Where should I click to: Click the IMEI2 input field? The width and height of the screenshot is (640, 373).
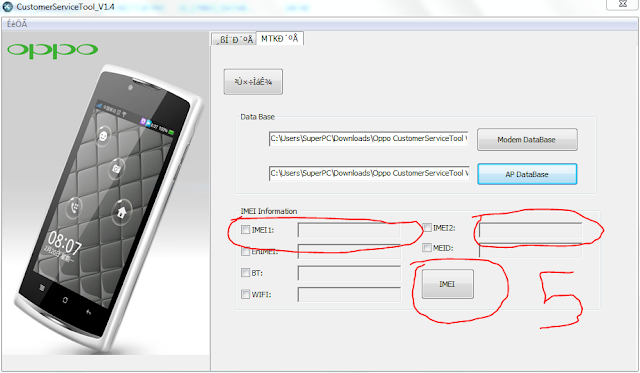point(530,230)
